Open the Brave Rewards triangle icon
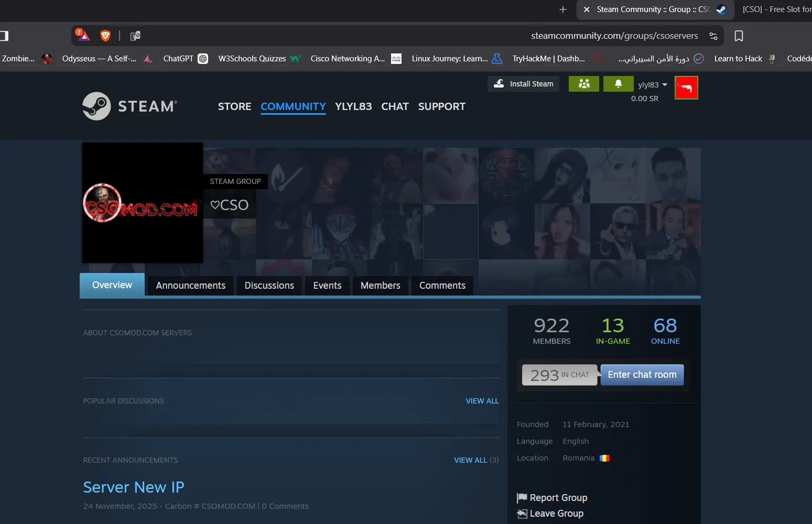The height and width of the screenshot is (524, 812). (83, 35)
